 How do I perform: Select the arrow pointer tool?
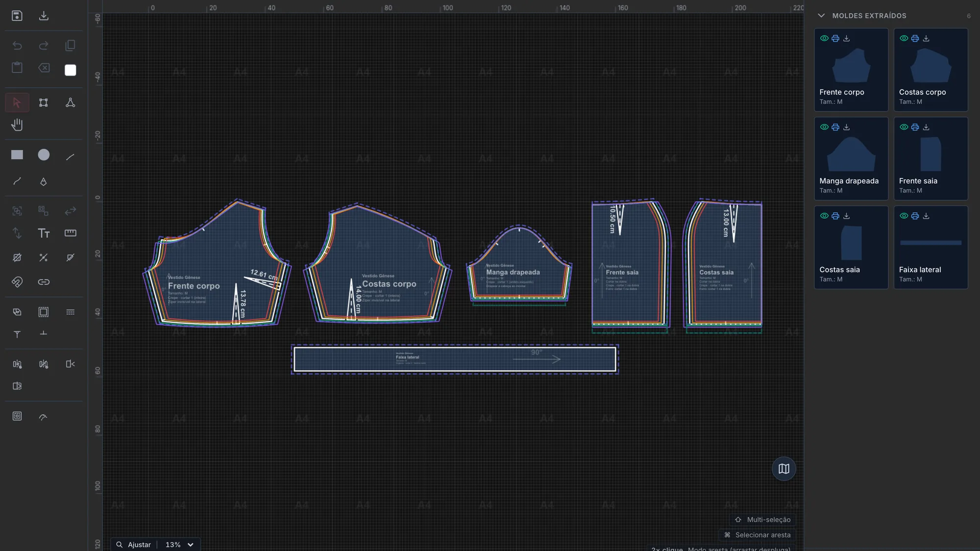(x=17, y=102)
